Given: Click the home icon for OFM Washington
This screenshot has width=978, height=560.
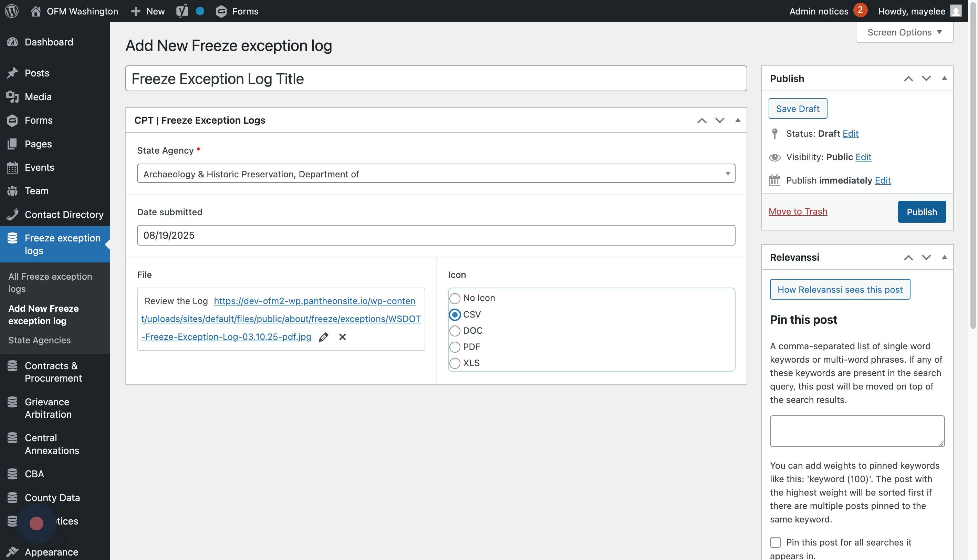Looking at the screenshot, I should (36, 11).
